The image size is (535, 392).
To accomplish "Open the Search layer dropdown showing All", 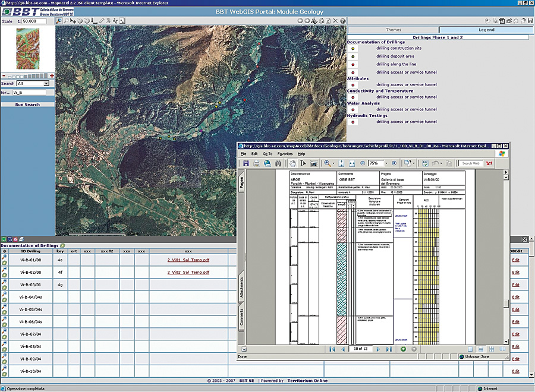I will (x=33, y=84).
